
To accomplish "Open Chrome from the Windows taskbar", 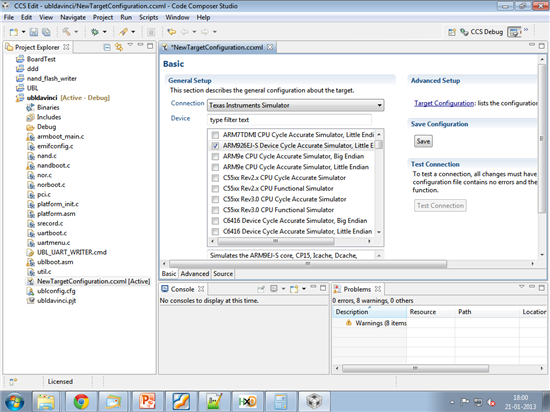I will point(81,401).
